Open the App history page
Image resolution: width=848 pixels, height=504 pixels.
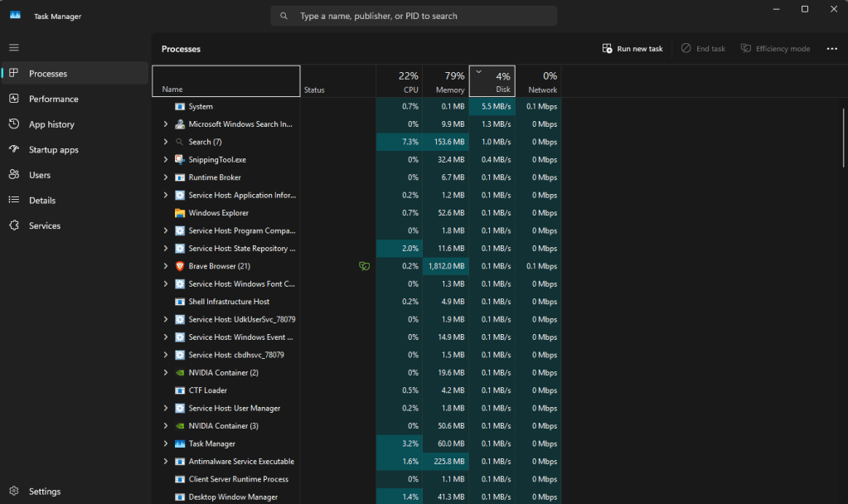click(75, 124)
